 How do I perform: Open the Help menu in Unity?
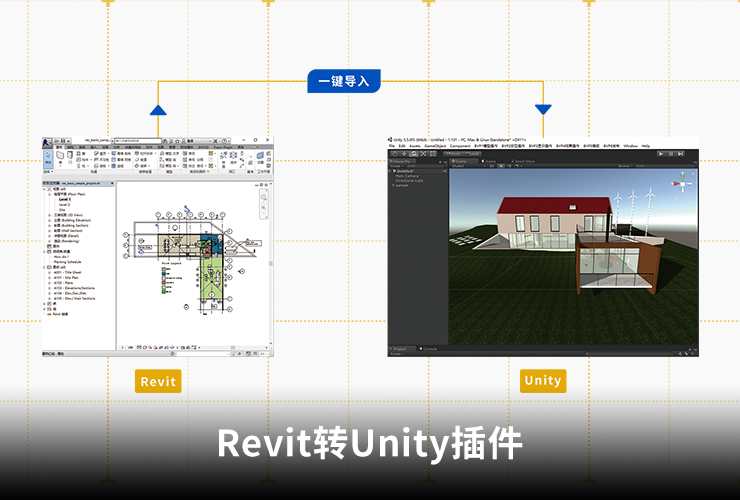[646, 146]
